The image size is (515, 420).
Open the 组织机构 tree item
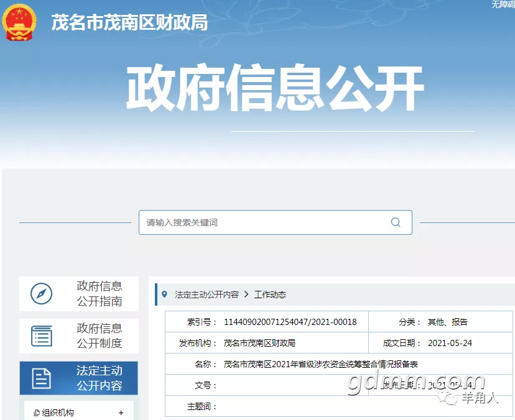tap(79, 413)
